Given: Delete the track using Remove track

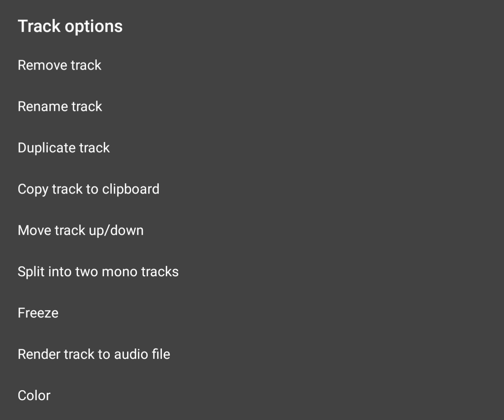Looking at the screenshot, I should coord(60,65).
